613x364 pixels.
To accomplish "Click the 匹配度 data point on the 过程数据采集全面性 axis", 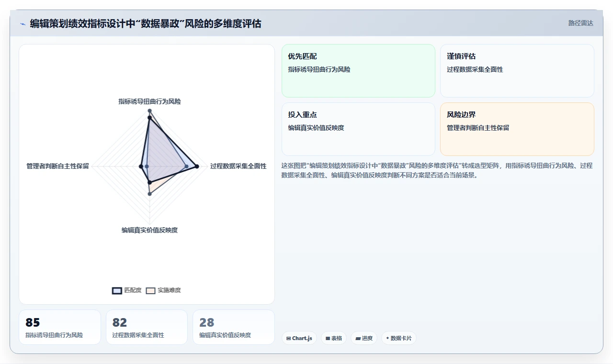I will tap(196, 166).
